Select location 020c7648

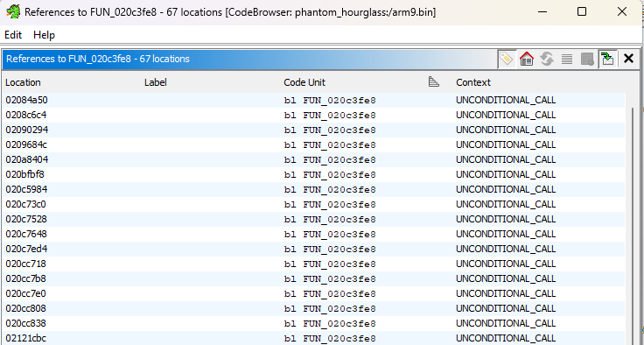click(x=26, y=234)
